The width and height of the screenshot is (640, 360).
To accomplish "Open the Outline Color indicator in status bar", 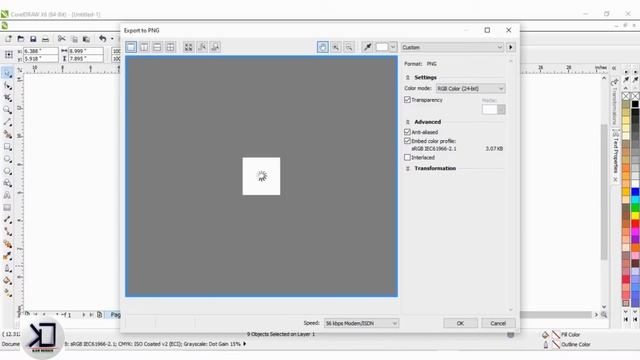I will point(567,344).
